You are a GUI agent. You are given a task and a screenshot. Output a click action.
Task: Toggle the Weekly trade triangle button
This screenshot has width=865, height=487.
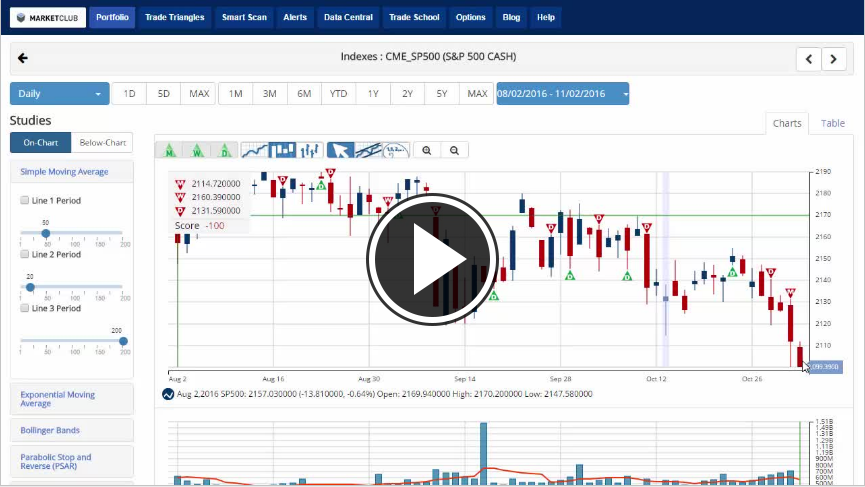197,150
